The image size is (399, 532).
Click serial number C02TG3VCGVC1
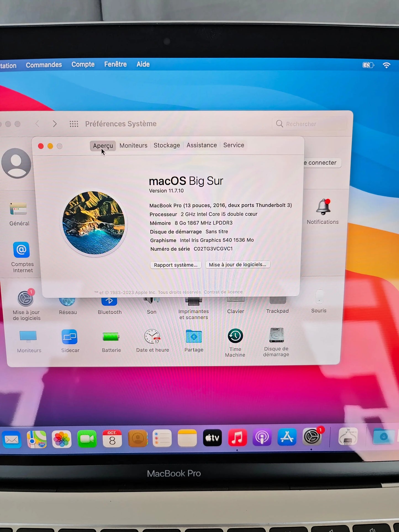click(213, 249)
